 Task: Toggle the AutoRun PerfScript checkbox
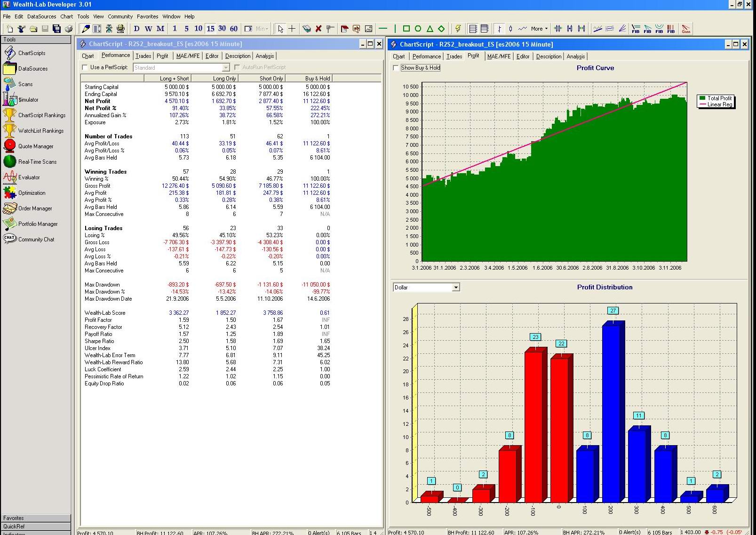point(237,67)
